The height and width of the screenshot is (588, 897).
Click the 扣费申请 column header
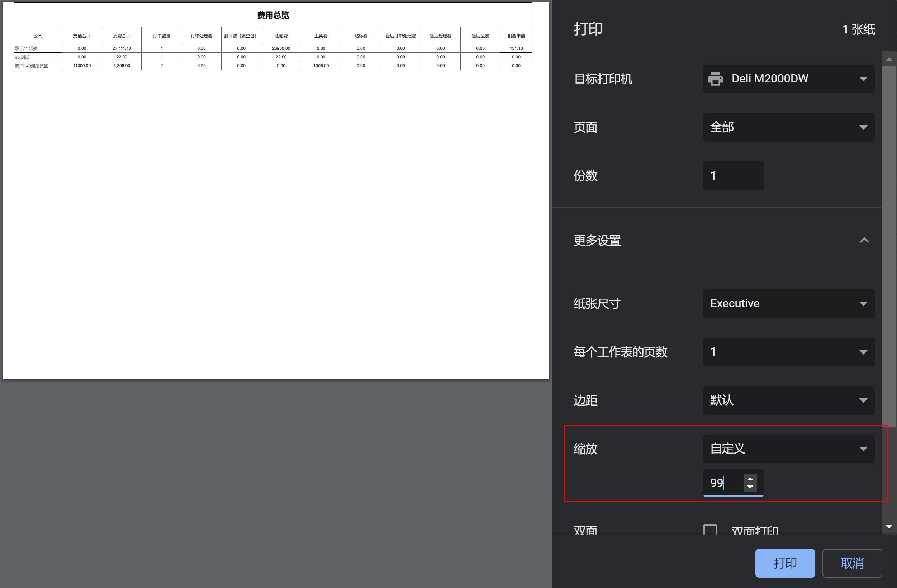pos(516,36)
